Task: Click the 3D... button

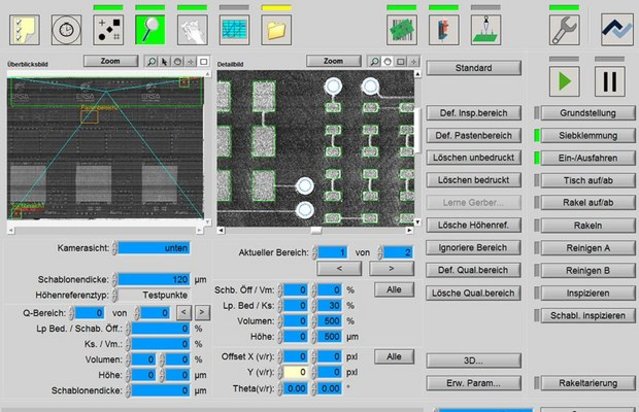Action: pos(475,360)
